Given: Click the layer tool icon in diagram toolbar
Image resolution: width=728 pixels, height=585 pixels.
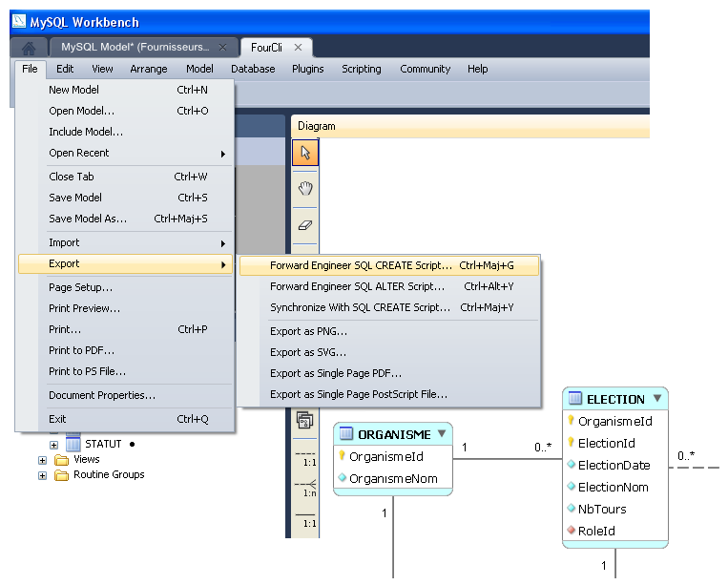Looking at the screenshot, I should point(304,420).
